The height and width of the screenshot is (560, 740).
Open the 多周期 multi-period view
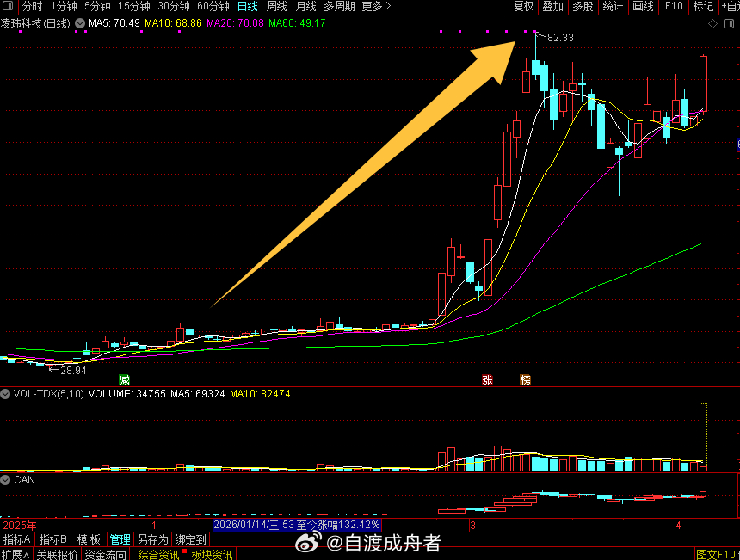[x=339, y=6]
